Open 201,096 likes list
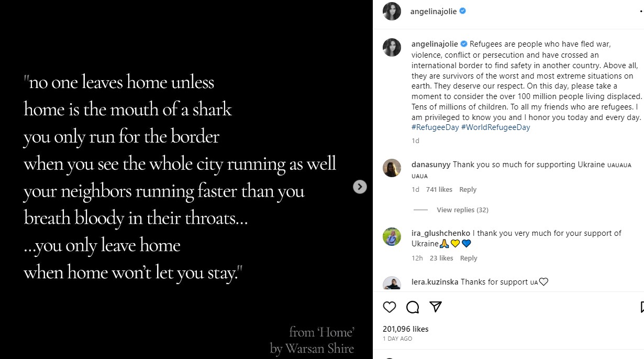This screenshot has height=359, width=644. [x=406, y=329]
